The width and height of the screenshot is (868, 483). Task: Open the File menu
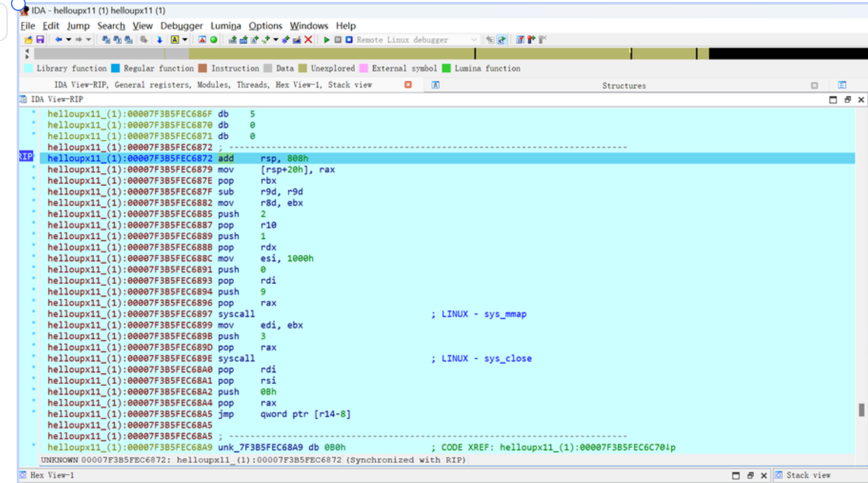coord(28,26)
